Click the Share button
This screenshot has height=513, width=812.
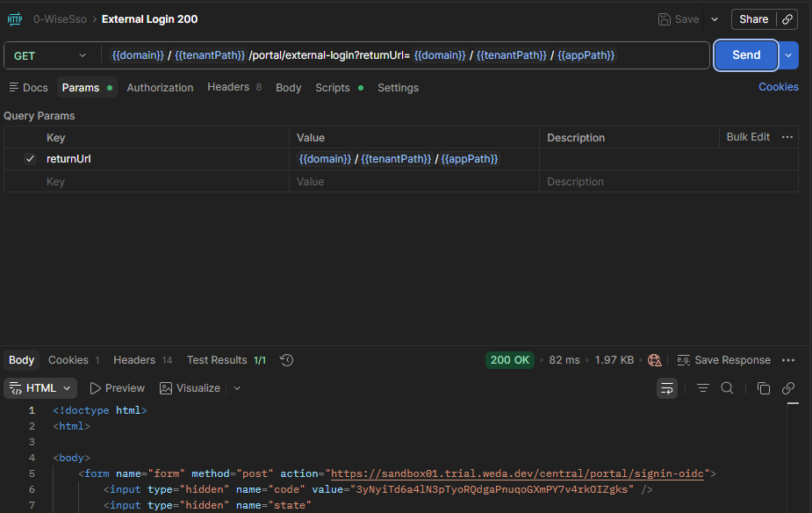click(753, 19)
